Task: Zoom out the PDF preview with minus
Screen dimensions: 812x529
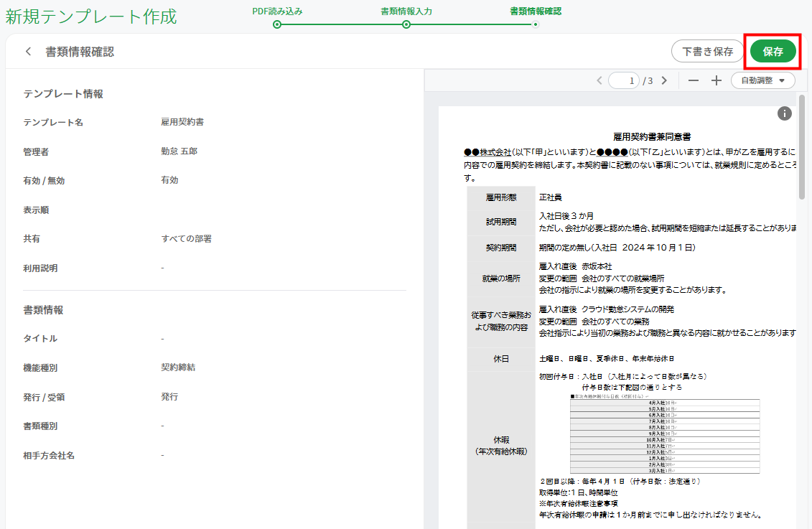Action: pyautogui.click(x=694, y=80)
